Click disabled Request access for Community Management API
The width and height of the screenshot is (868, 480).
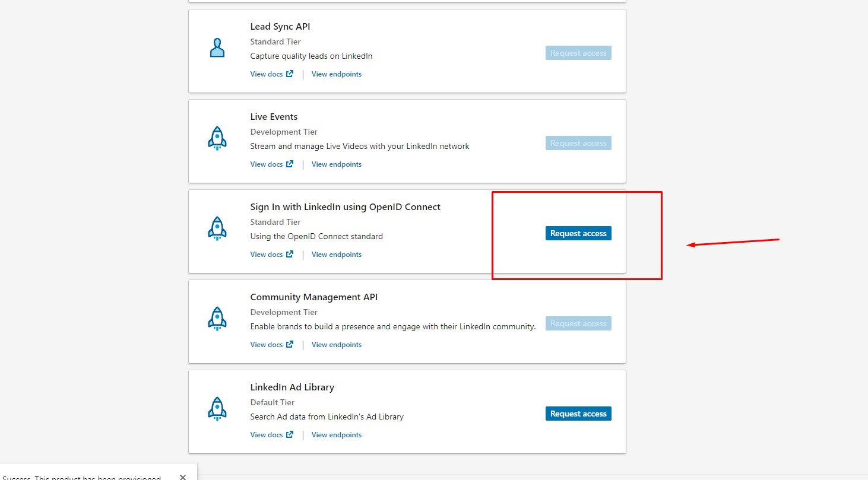pos(578,323)
